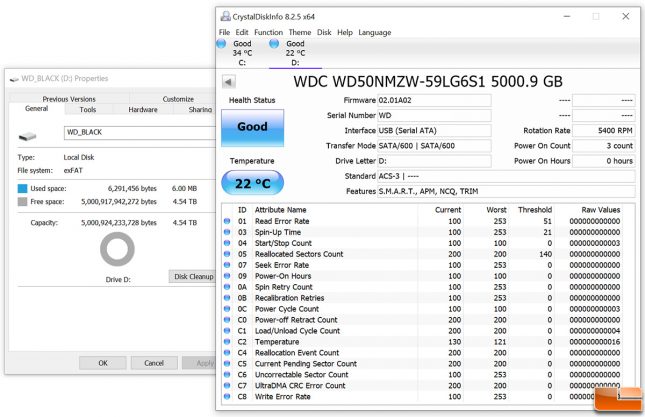Image resolution: width=645 pixels, height=417 pixels.
Task: Open the Theme menu
Action: pyautogui.click(x=300, y=32)
